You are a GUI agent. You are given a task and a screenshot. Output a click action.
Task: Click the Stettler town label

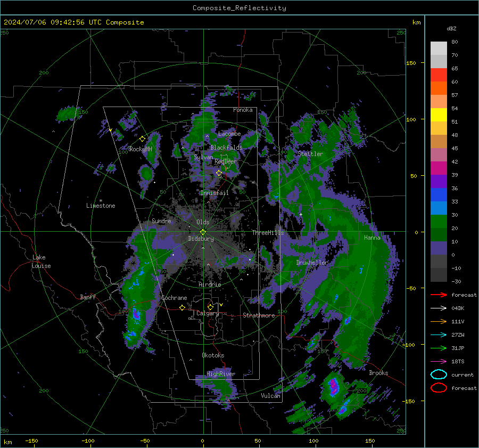click(x=310, y=154)
